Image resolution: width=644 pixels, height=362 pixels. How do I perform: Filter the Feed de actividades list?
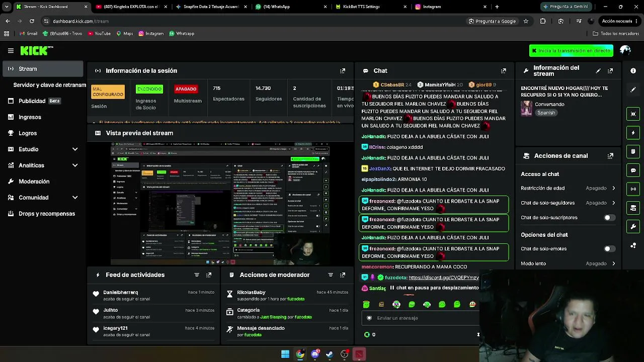coord(197,275)
